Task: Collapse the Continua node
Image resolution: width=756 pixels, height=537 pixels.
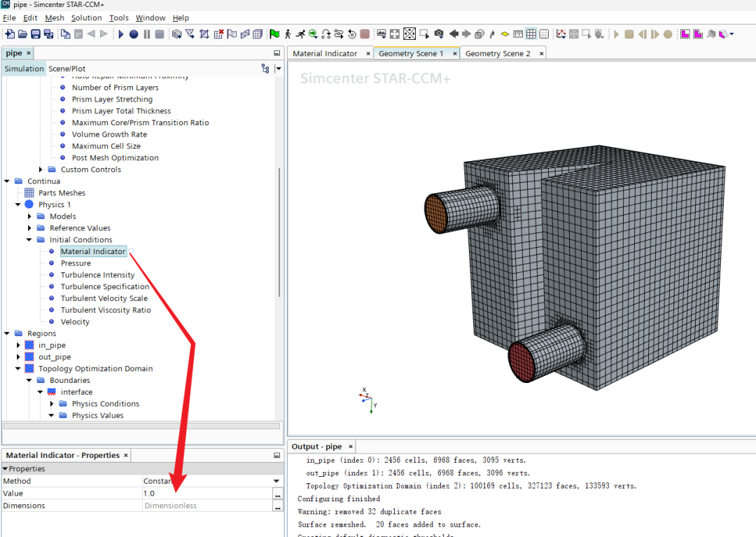Action: [7, 181]
